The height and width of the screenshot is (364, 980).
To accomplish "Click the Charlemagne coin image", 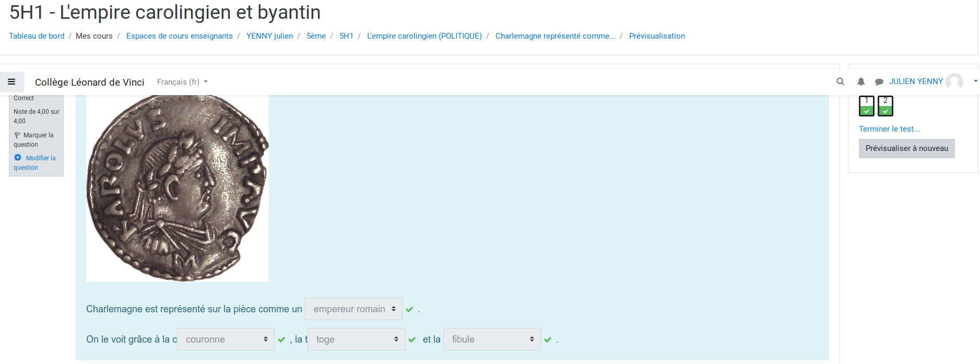I will tap(178, 189).
